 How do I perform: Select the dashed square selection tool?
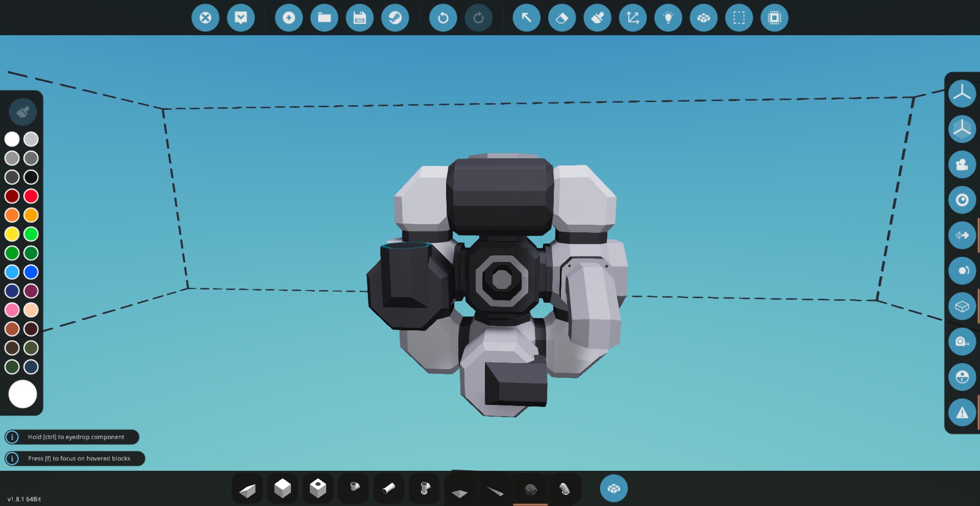tap(739, 18)
